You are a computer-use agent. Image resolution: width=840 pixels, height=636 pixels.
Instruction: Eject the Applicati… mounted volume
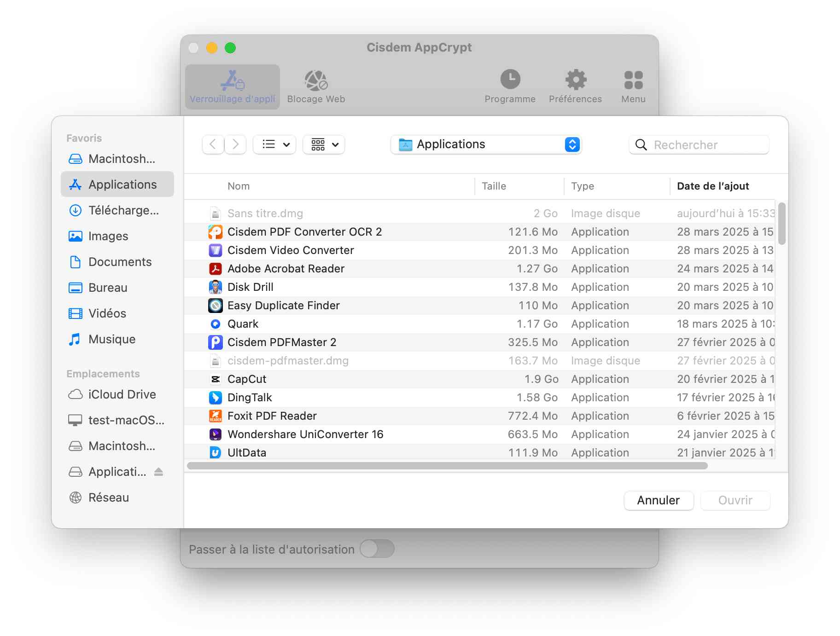pos(158,472)
